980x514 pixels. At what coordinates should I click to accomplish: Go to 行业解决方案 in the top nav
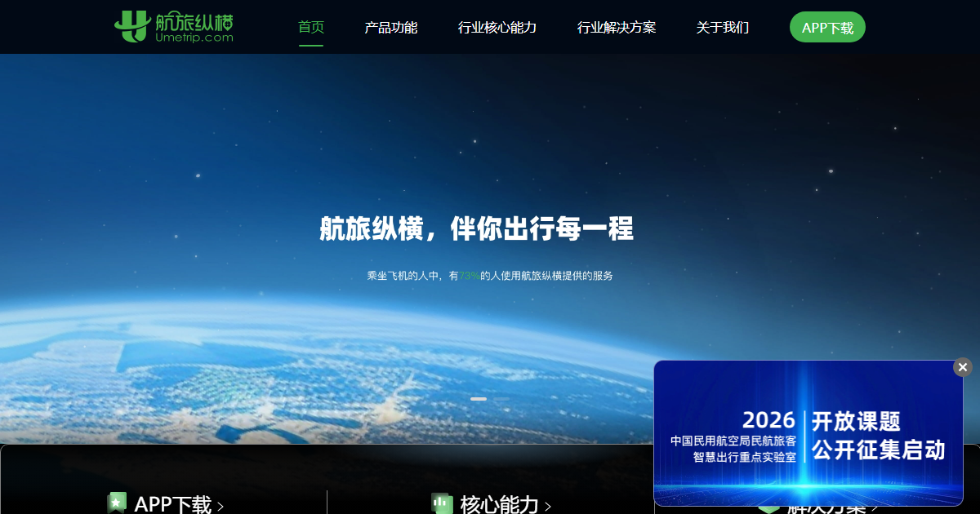[617, 27]
